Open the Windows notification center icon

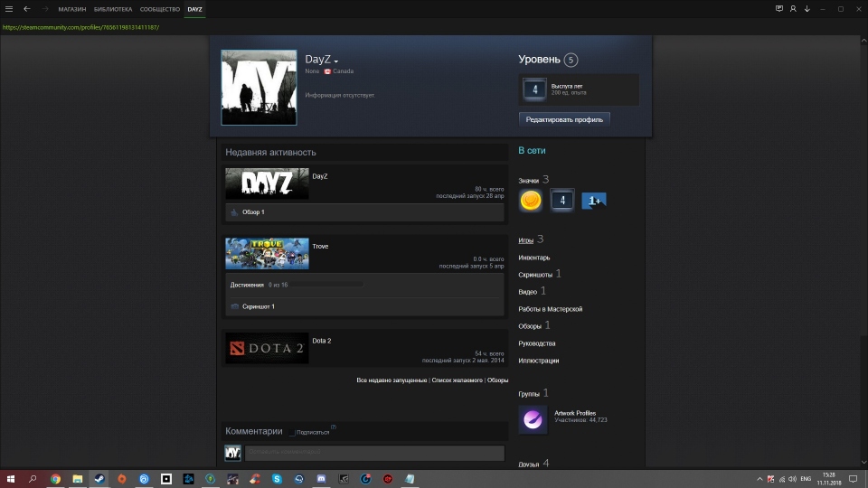click(x=853, y=479)
